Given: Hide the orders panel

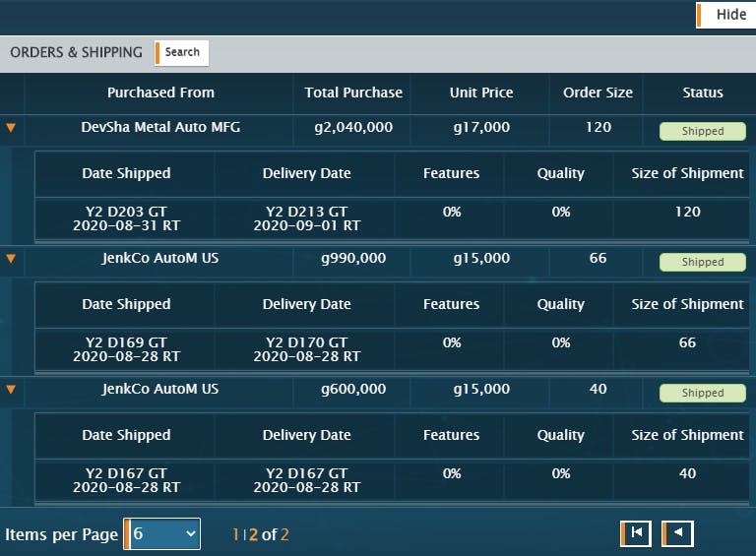Looking at the screenshot, I should point(726,15).
